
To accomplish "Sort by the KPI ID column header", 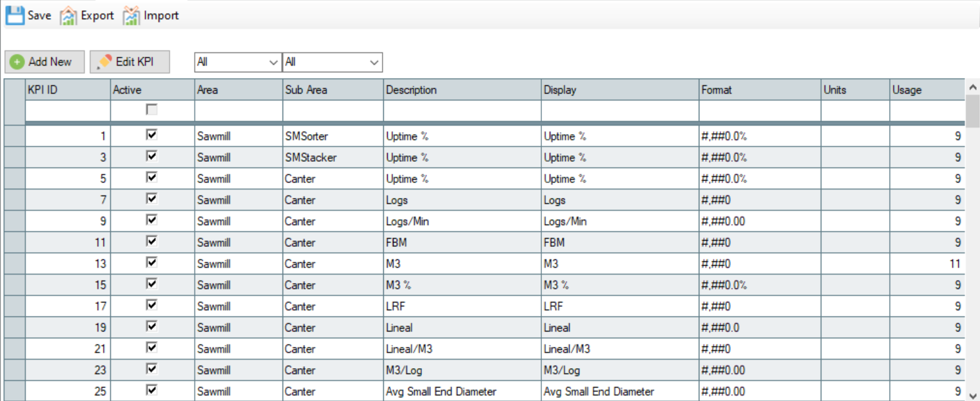I will coord(67,90).
